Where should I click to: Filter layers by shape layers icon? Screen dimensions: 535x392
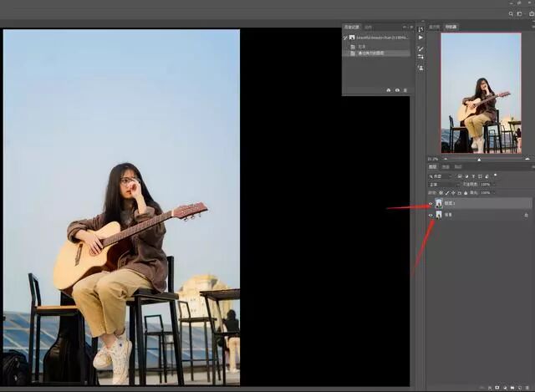(480, 176)
